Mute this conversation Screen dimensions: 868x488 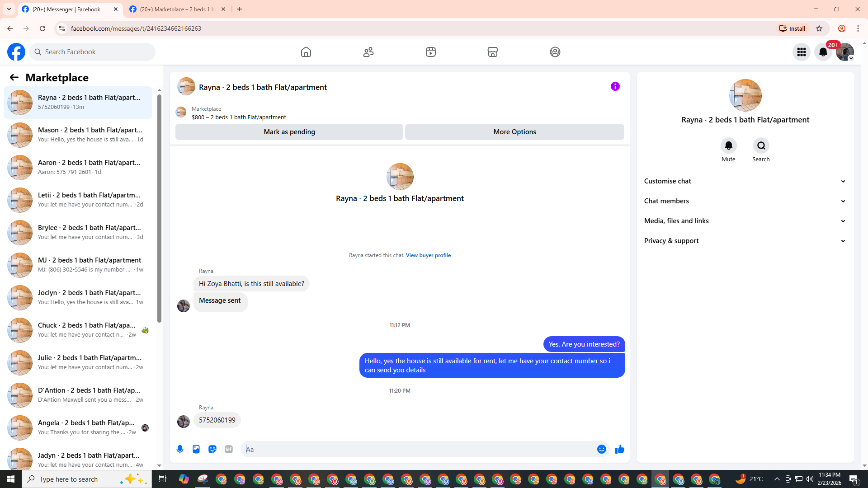(x=728, y=146)
